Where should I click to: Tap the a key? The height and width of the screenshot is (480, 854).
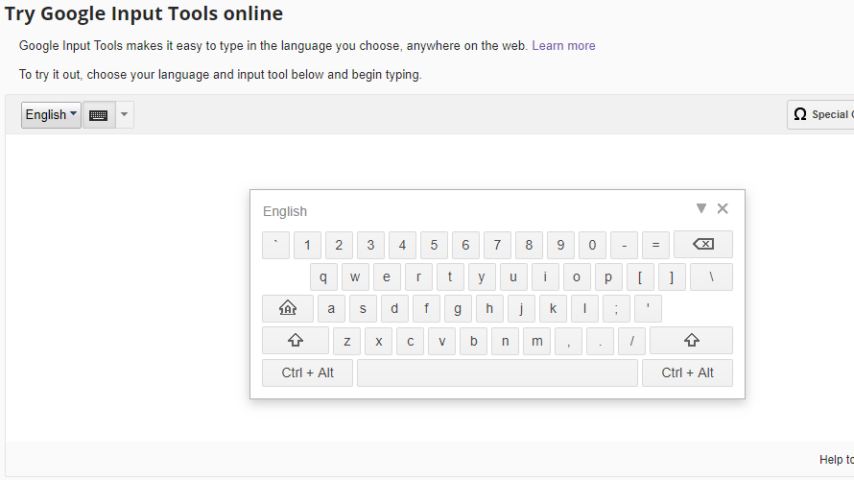coord(331,308)
